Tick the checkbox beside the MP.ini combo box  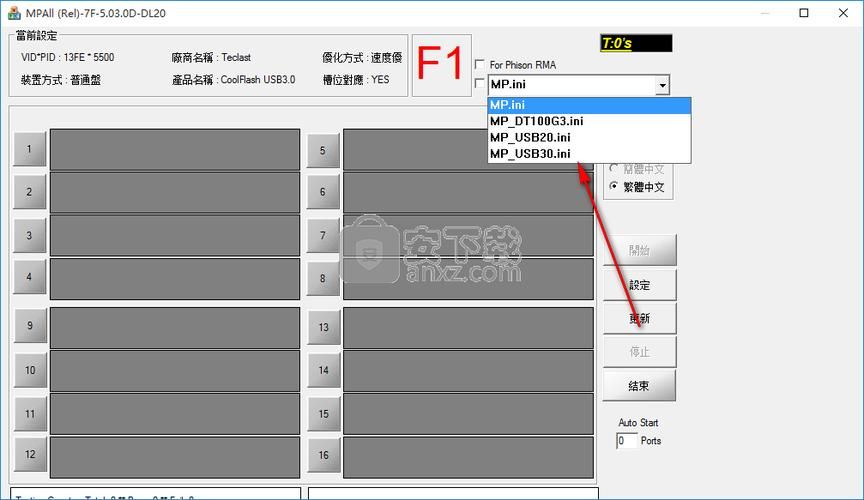pyautogui.click(x=480, y=83)
